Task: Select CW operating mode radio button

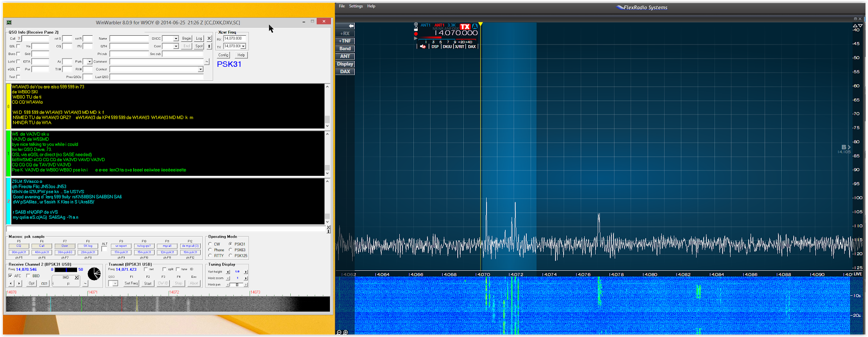Action: click(x=210, y=244)
